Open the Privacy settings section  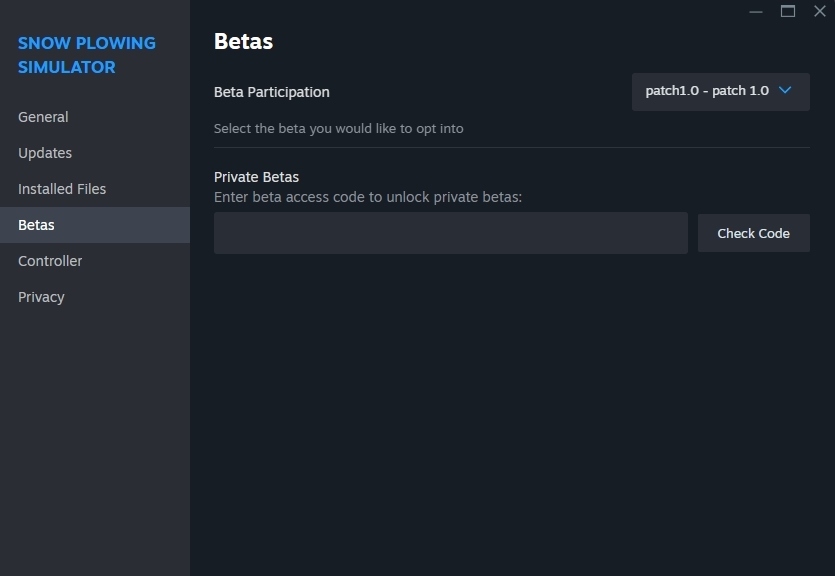click(x=41, y=297)
